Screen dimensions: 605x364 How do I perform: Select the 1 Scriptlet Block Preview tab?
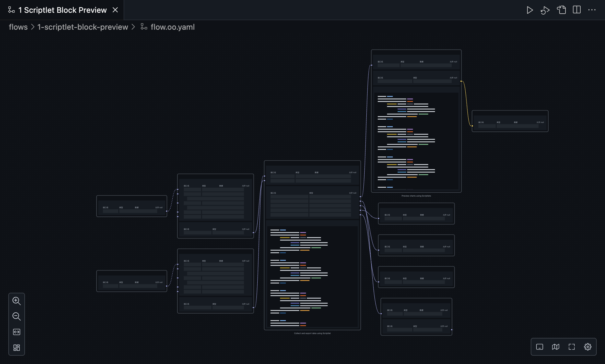click(x=62, y=10)
